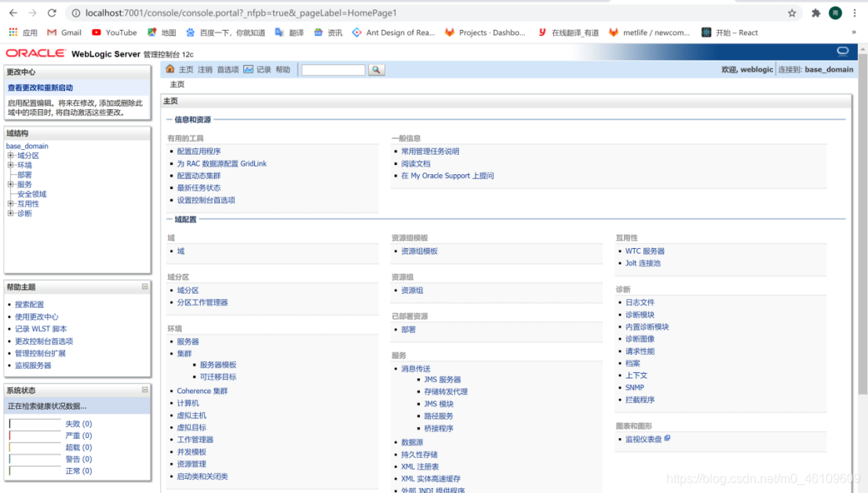Open the browser extensions puzzle icon

click(815, 13)
